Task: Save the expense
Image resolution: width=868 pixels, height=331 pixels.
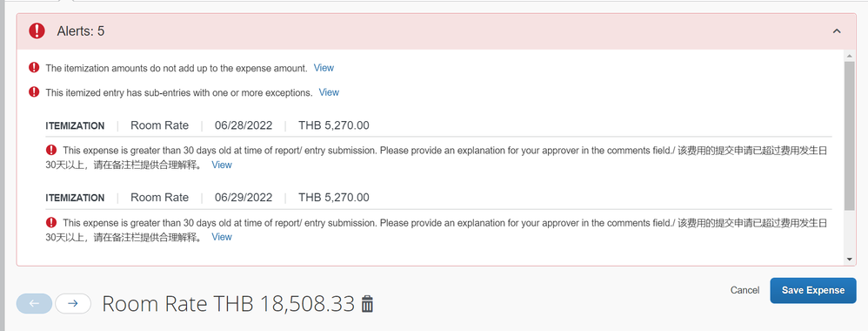Action: coord(813,290)
